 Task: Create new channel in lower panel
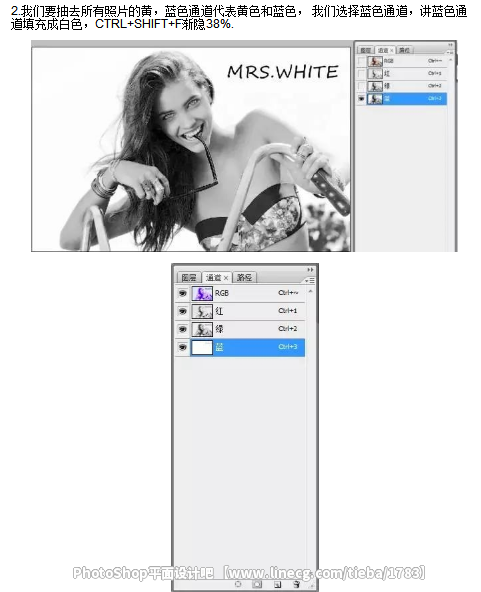click(x=278, y=584)
